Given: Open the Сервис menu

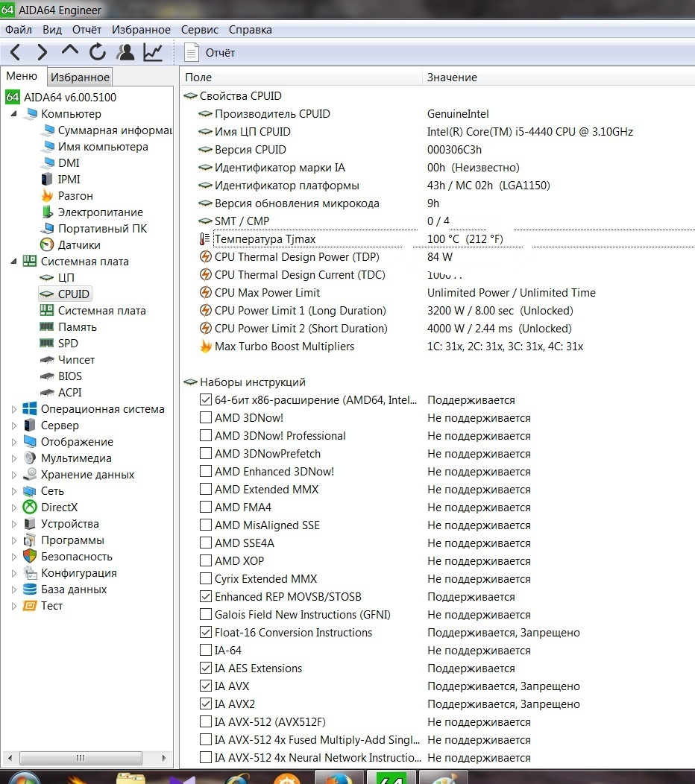Looking at the screenshot, I should [x=200, y=30].
